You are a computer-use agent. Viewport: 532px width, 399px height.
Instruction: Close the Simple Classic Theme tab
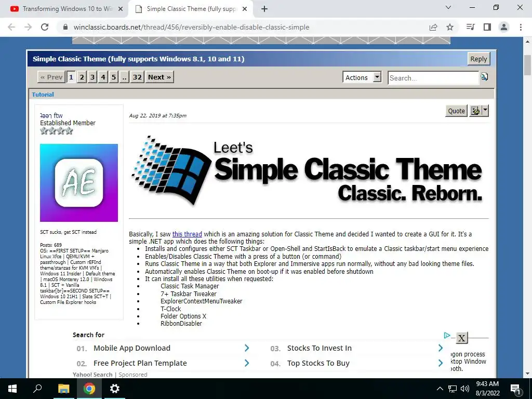pyautogui.click(x=245, y=9)
